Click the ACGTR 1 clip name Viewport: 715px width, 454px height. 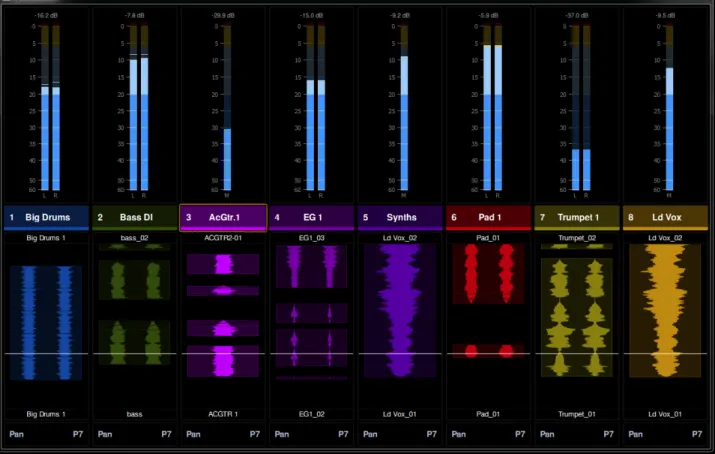coord(223,414)
